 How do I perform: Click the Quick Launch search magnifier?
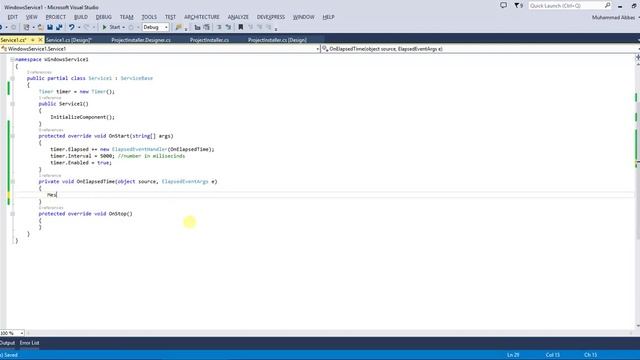(607, 5)
